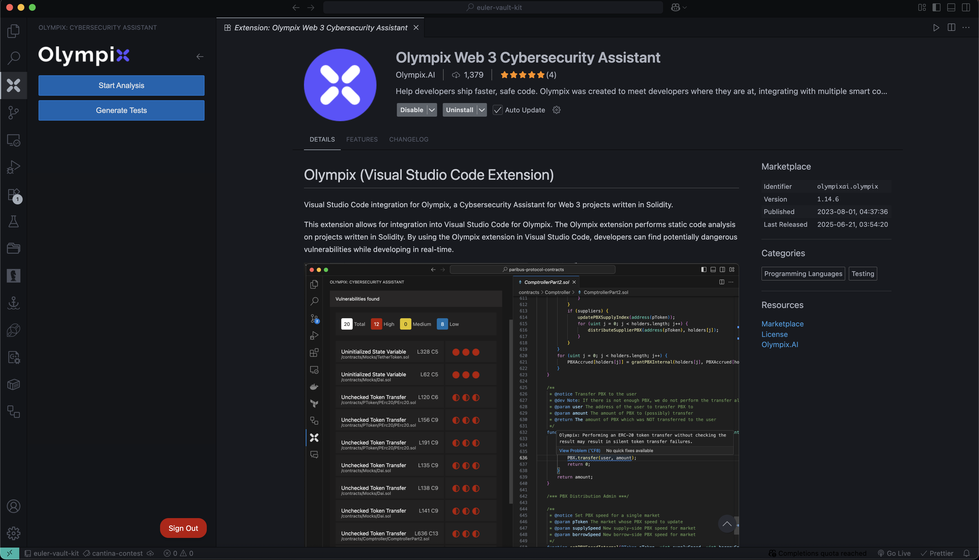
Task: Go back using title bar left arrow
Action: (x=296, y=7)
